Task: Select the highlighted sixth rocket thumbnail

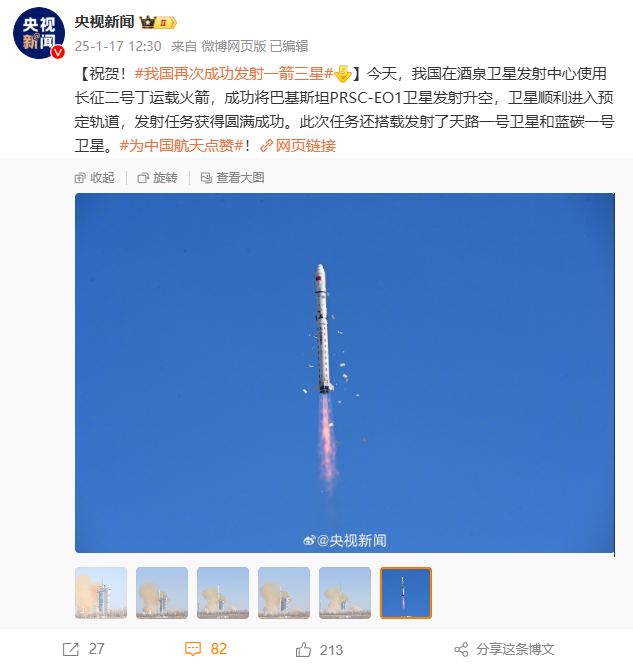Action: click(x=406, y=593)
